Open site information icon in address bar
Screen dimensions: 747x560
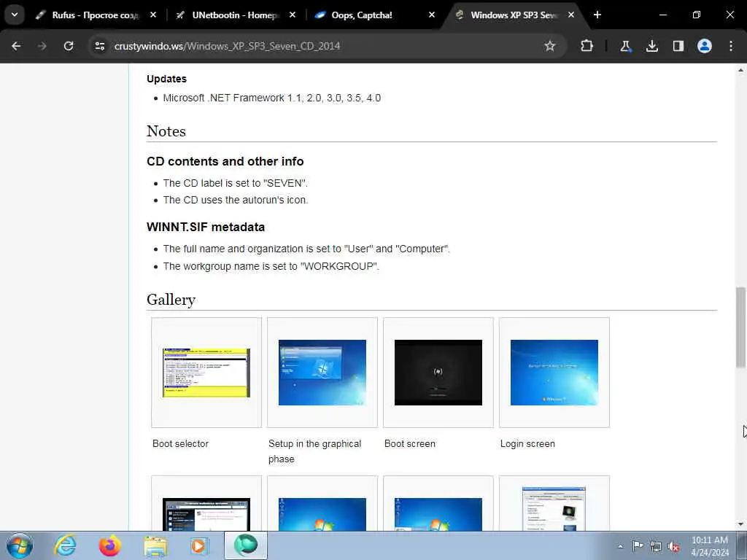pos(99,46)
